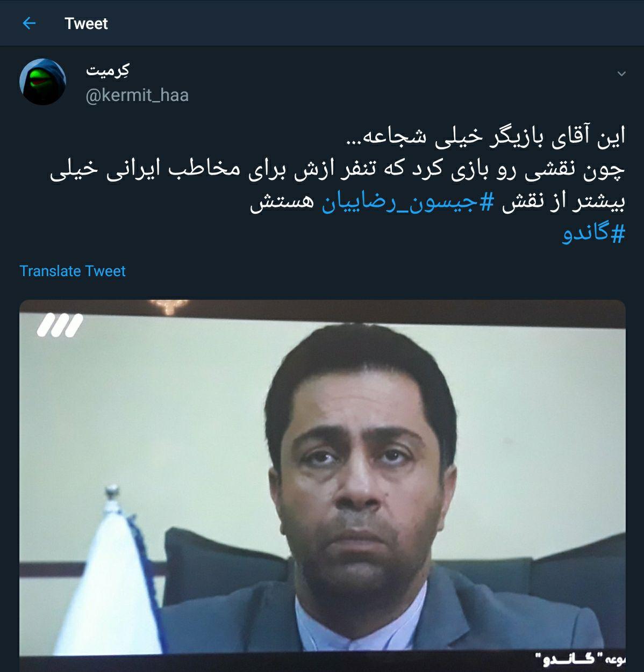Open the hashtag #جیسون_رضاییان
The height and width of the screenshot is (672, 644).
(x=407, y=203)
